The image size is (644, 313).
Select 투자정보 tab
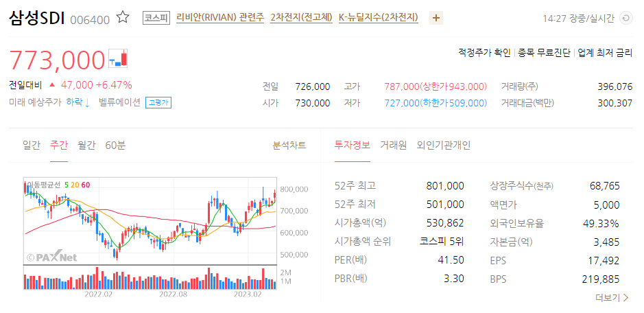click(x=353, y=146)
